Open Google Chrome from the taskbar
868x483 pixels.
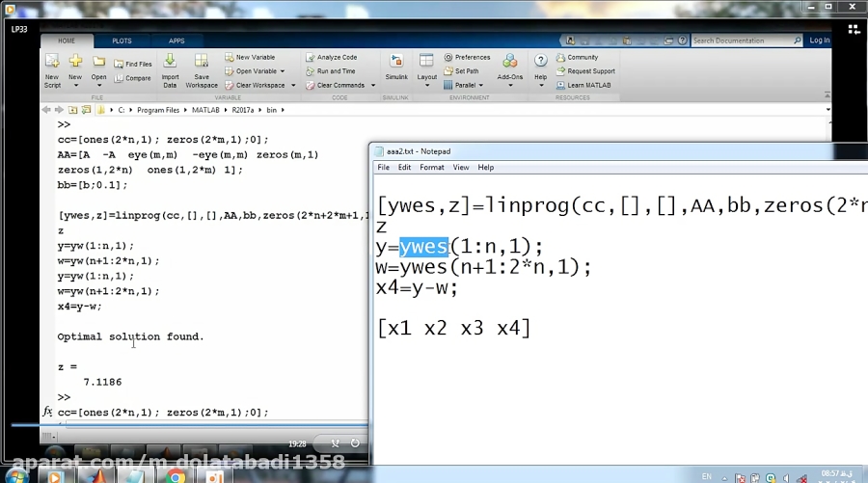(176, 476)
